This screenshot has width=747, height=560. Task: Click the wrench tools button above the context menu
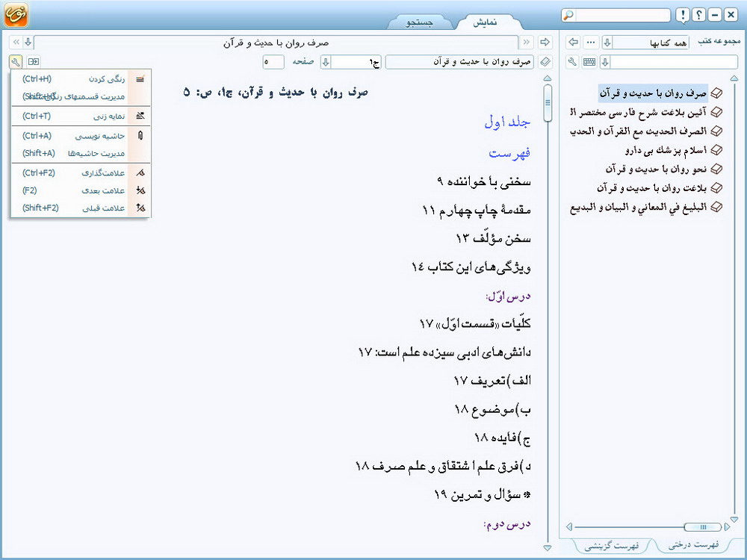[x=15, y=61]
